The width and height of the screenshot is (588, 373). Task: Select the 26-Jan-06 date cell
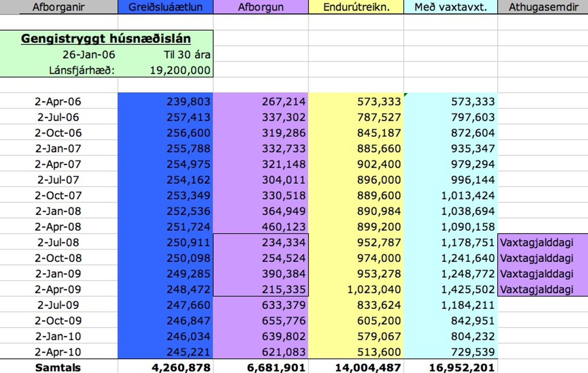pos(59,54)
